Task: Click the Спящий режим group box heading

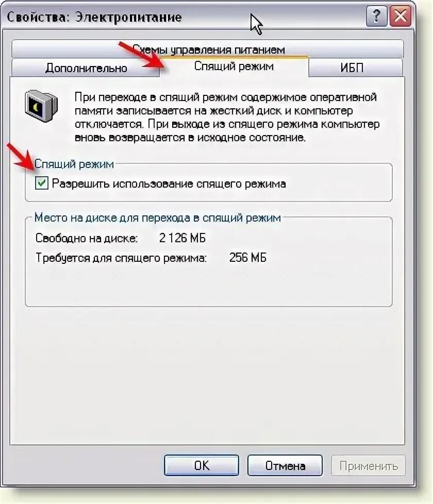Action: pos(74,164)
